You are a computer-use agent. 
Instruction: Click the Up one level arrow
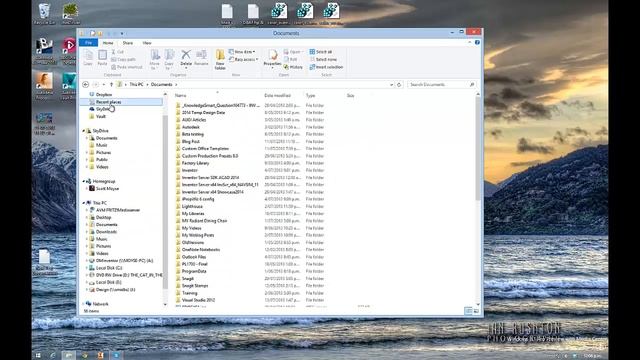[x=111, y=84]
